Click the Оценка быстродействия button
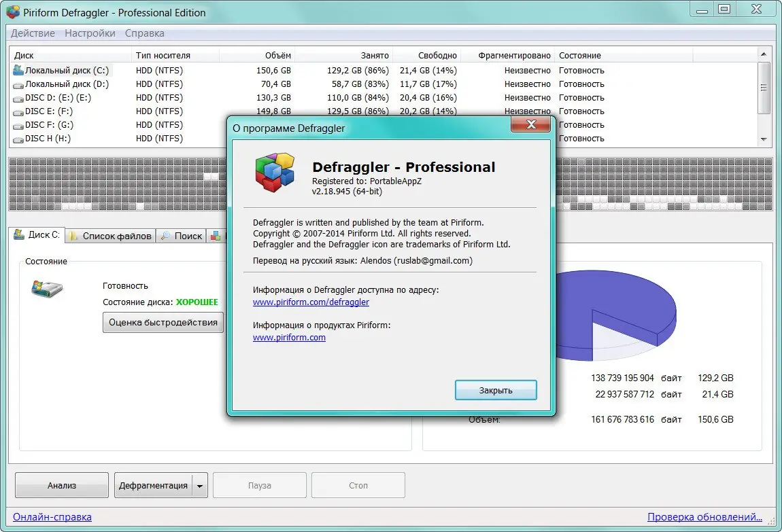 point(163,322)
